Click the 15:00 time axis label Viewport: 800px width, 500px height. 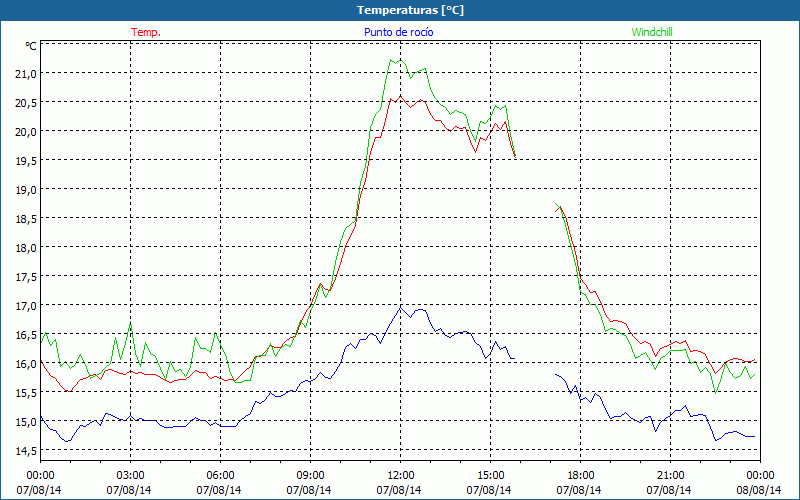(490, 475)
